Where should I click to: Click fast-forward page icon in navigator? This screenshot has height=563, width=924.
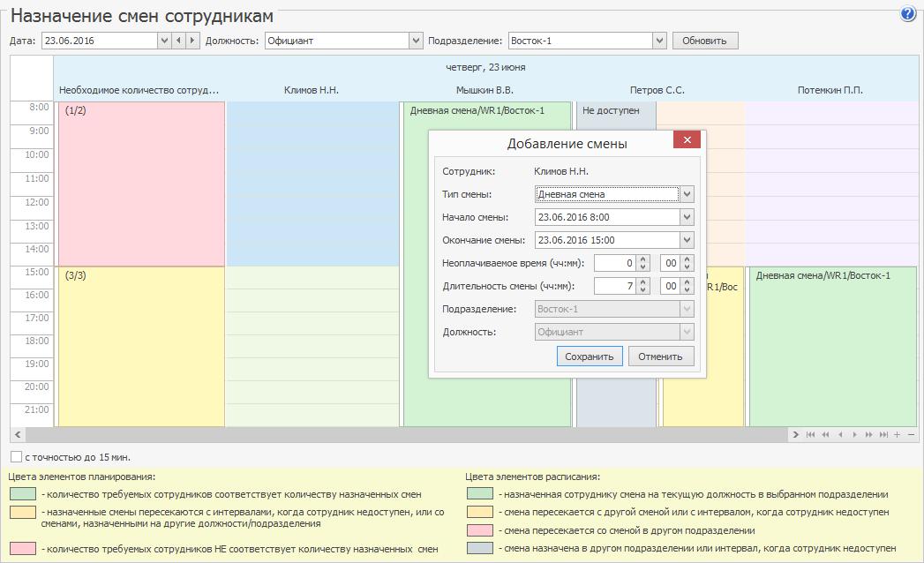click(x=868, y=434)
